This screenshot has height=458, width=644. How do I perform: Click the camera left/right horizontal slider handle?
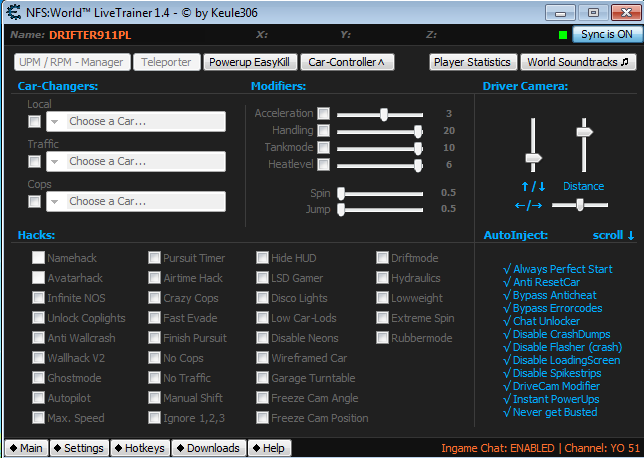pos(580,205)
